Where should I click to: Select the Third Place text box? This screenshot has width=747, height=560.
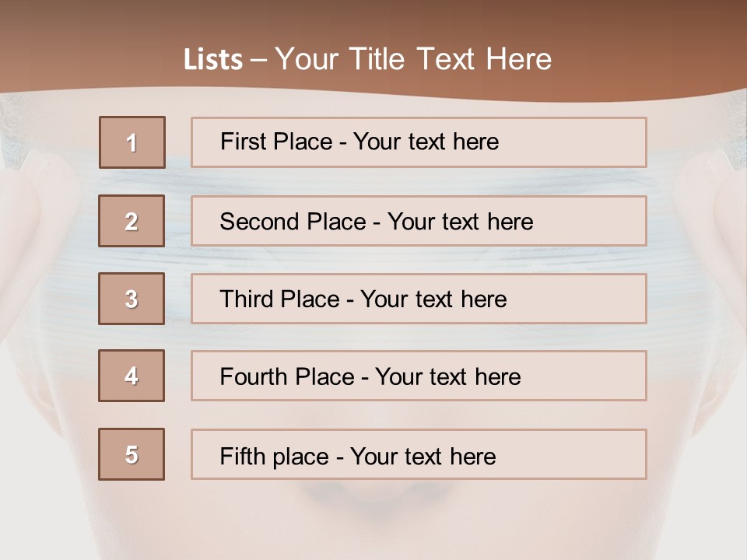tap(419, 299)
